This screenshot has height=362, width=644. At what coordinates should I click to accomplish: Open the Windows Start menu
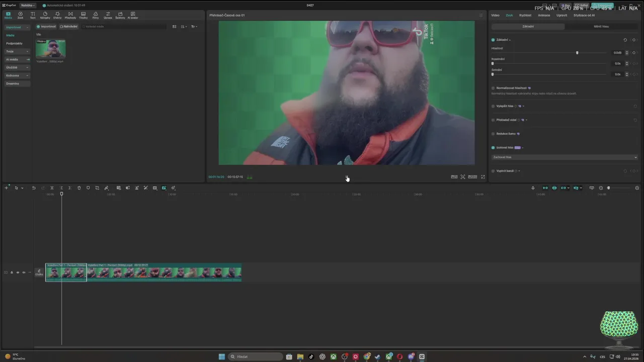(x=222, y=356)
